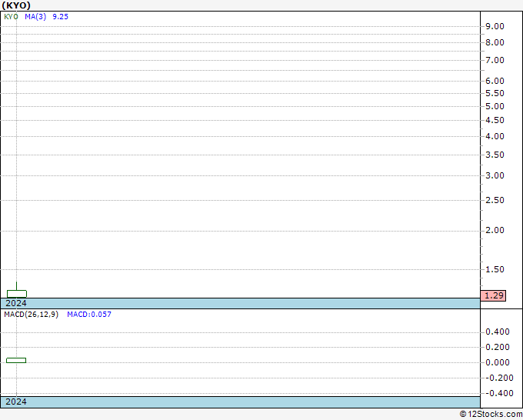The height and width of the screenshot is (420, 523).
Task: Click the MACD(26,12,9) indicator label
Action: coord(31,315)
